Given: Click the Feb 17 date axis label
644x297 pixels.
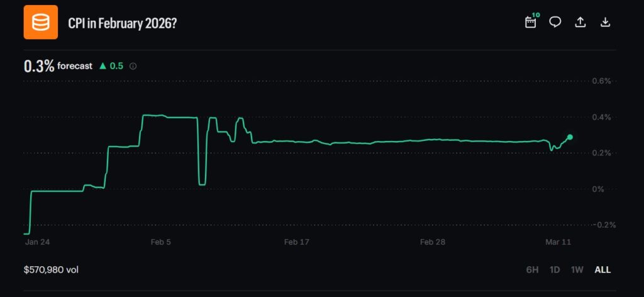Looking at the screenshot, I should [x=297, y=242].
